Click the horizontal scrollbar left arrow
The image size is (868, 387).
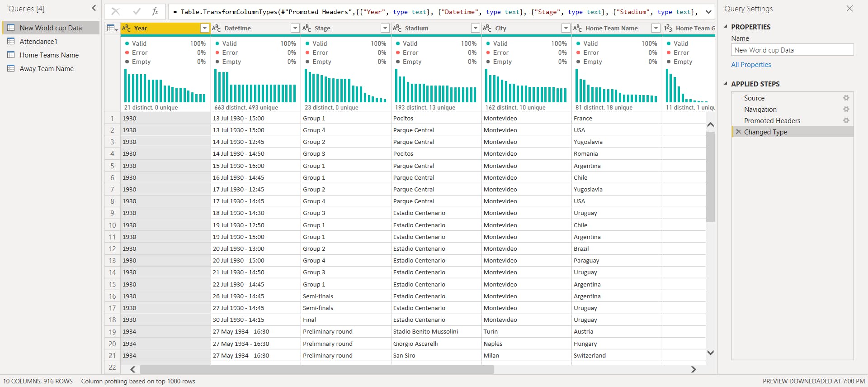click(x=133, y=369)
